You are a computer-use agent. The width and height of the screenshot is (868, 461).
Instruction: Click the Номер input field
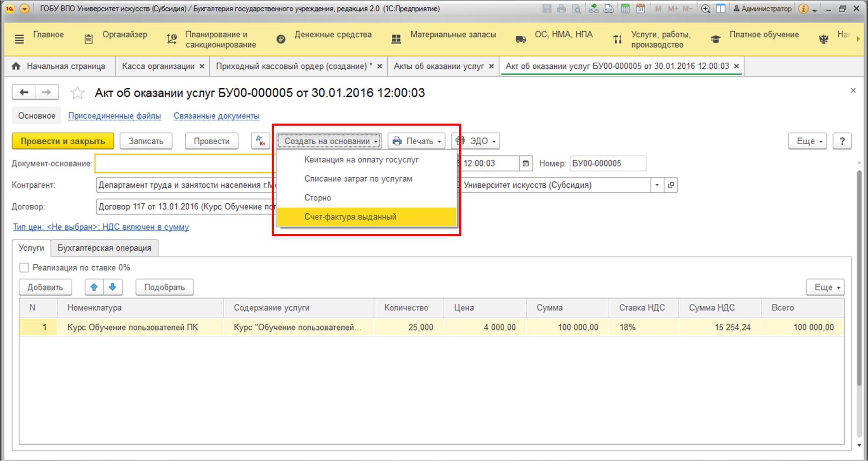tap(607, 163)
